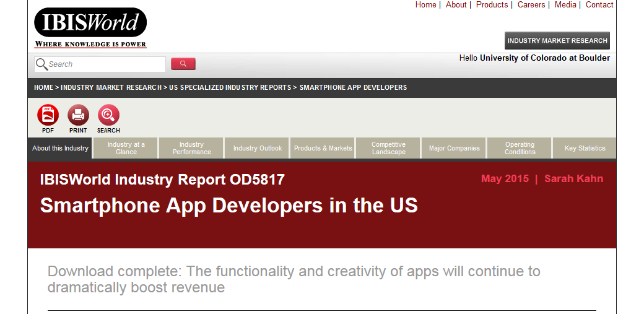Open the Careers link

[531, 4]
